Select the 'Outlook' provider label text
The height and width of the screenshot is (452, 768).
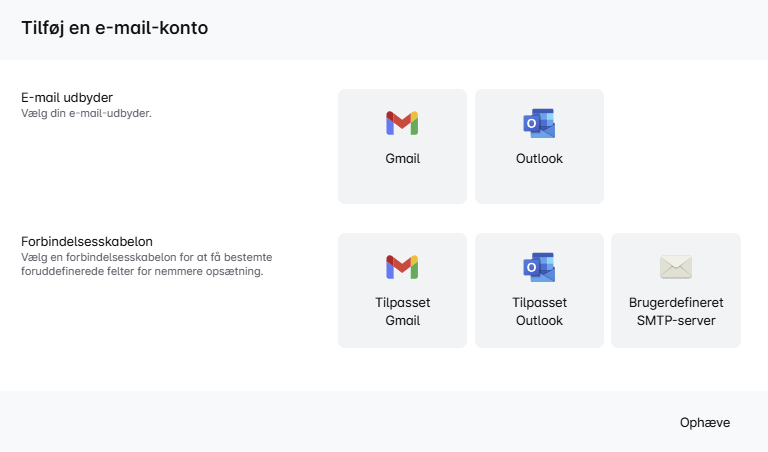[x=539, y=159]
